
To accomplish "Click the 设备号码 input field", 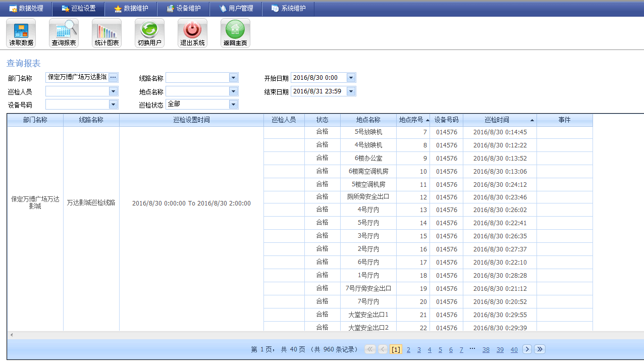I will point(77,105).
